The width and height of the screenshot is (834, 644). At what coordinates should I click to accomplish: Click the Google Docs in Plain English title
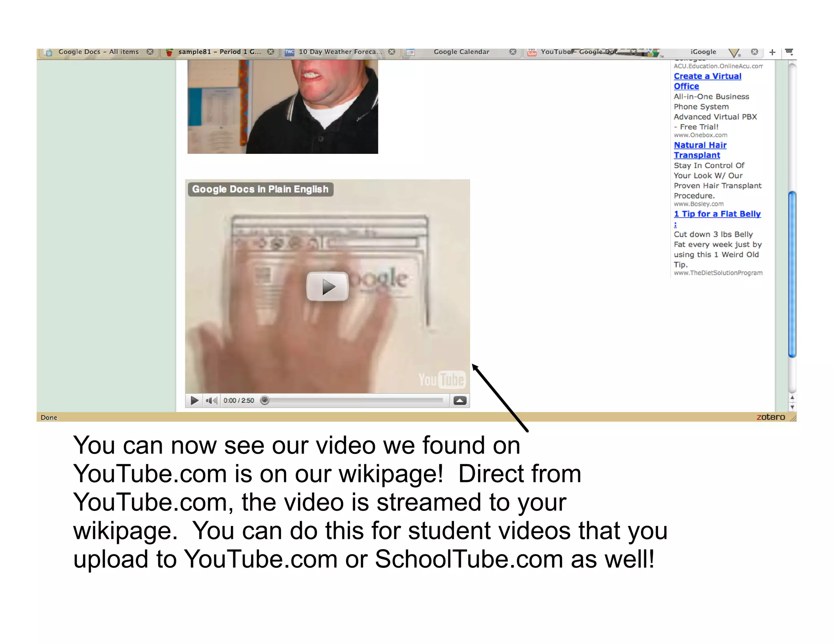[x=260, y=189]
